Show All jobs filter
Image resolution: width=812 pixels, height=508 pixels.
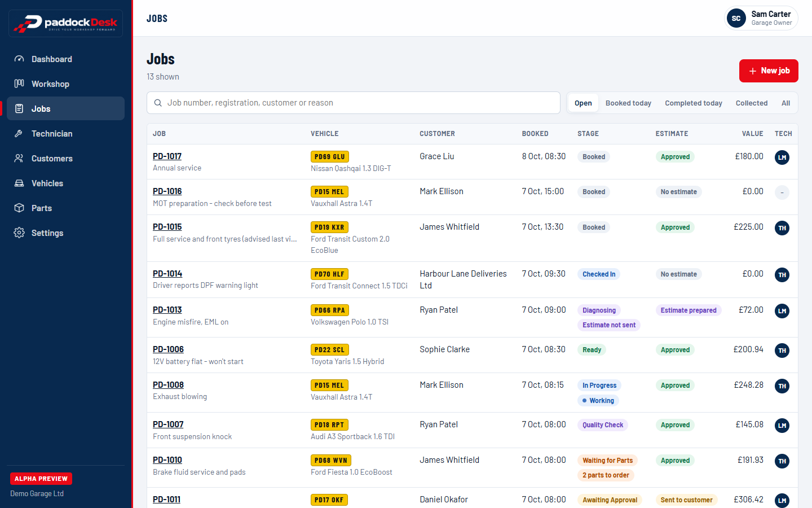click(785, 103)
